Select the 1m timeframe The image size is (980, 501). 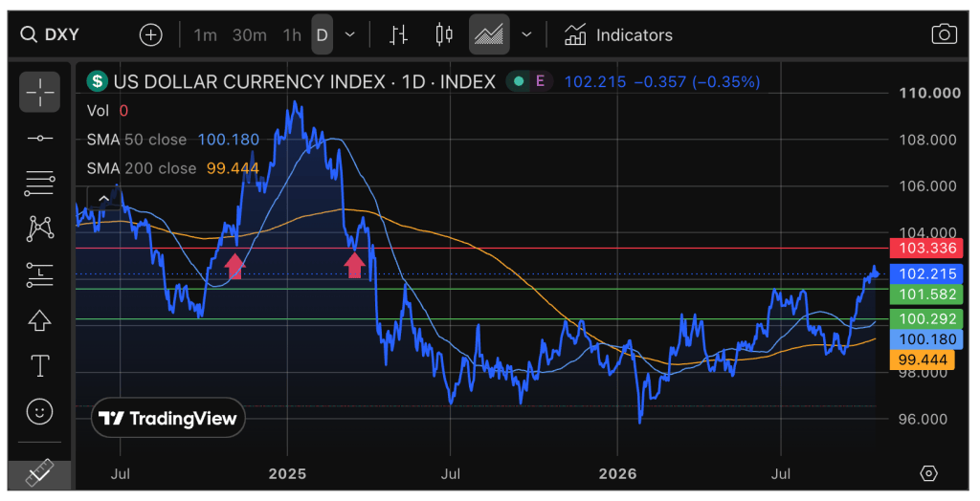click(x=205, y=35)
